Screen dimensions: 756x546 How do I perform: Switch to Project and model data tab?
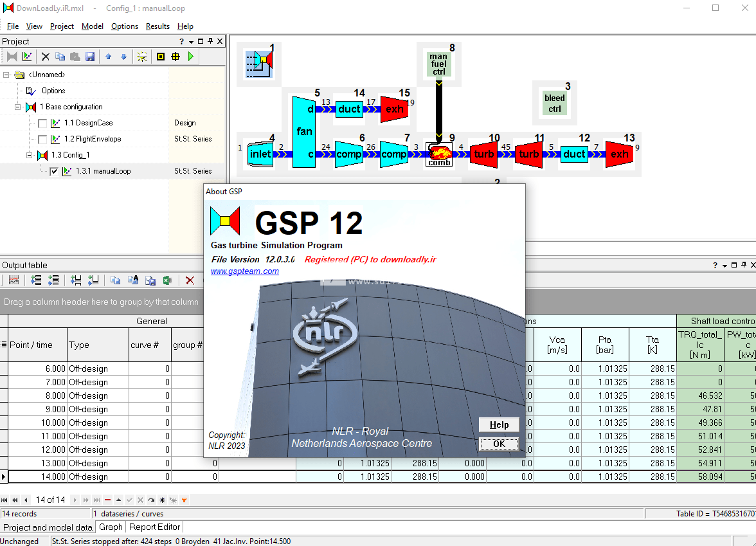point(48,527)
